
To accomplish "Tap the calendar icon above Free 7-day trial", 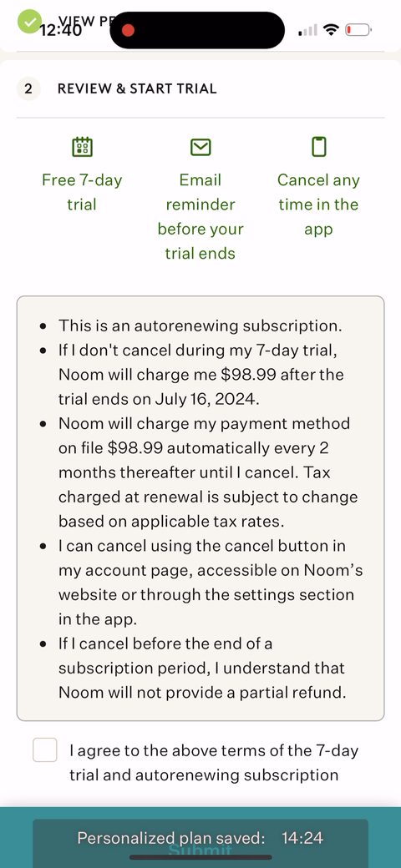I will click(x=82, y=147).
